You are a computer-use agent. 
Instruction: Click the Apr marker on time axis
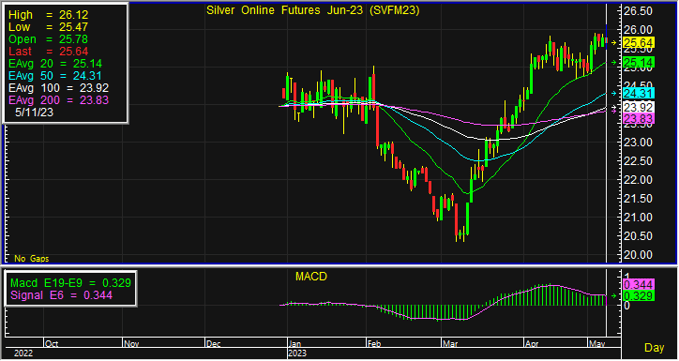[531, 344]
